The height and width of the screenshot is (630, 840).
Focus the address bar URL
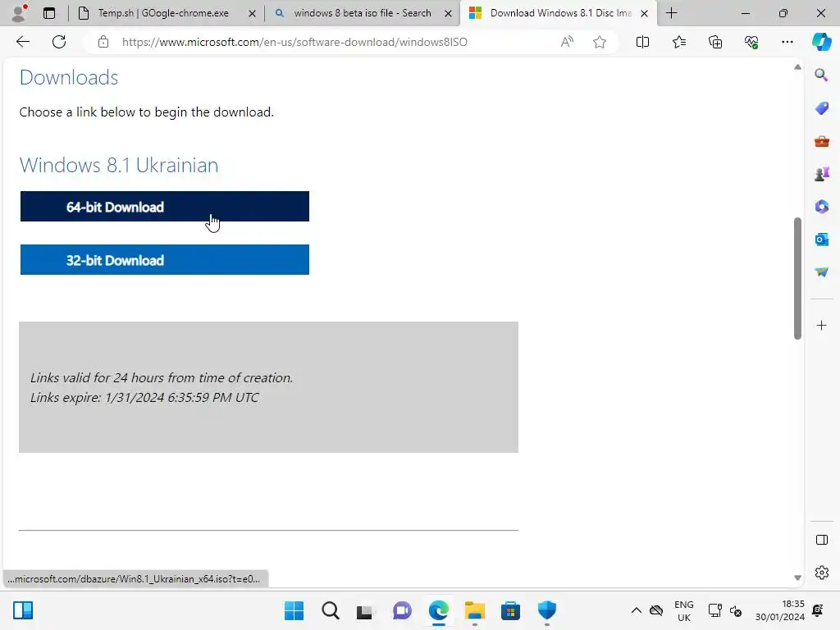pos(294,42)
